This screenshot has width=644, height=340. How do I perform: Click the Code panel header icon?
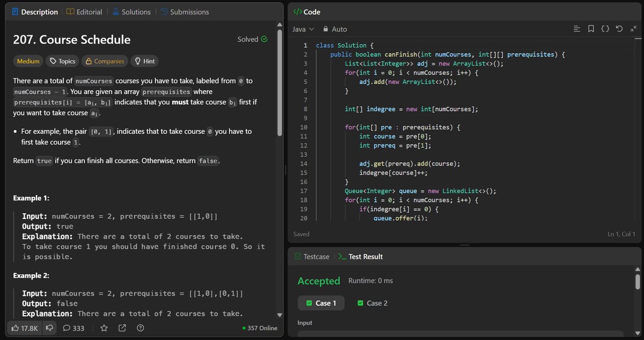pos(297,11)
